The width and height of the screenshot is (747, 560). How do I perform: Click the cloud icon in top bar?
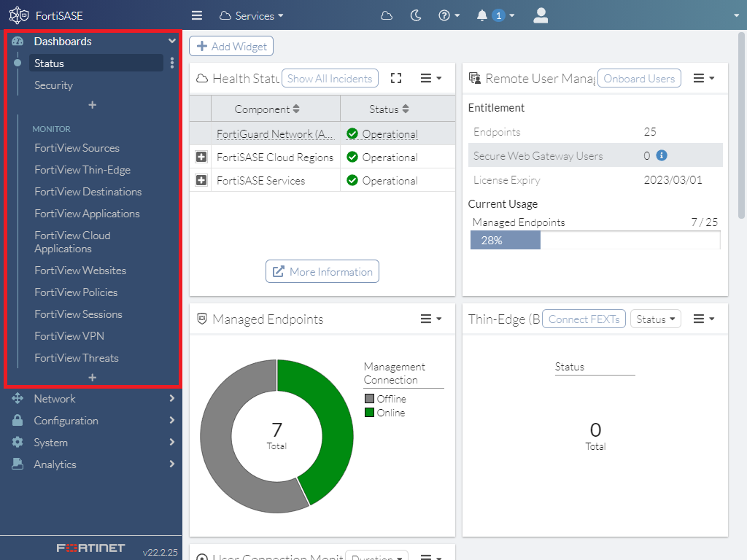(387, 15)
